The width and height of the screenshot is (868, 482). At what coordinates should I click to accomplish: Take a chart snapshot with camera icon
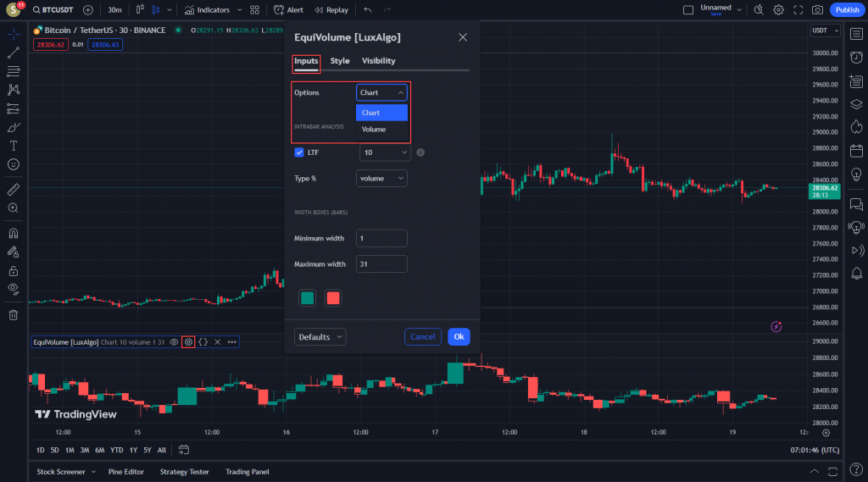pos(817,10)
